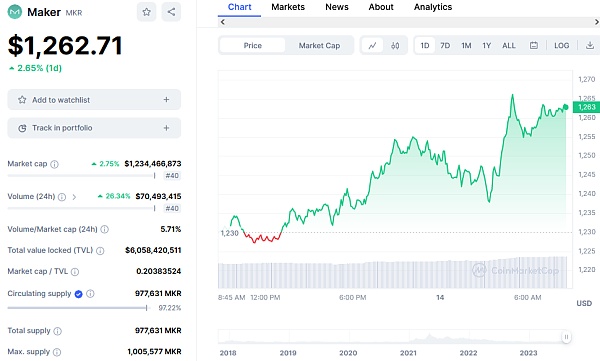Open the calendar date range picker

pos(534,46)
